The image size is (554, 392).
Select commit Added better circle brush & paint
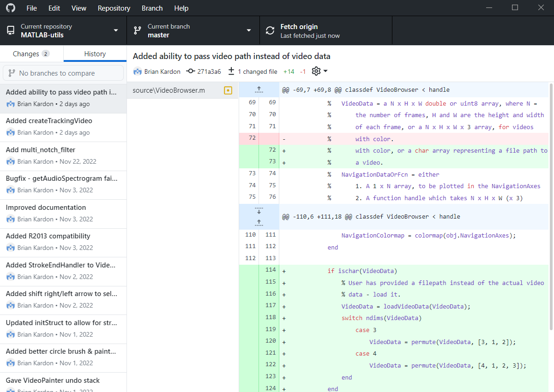63,357
